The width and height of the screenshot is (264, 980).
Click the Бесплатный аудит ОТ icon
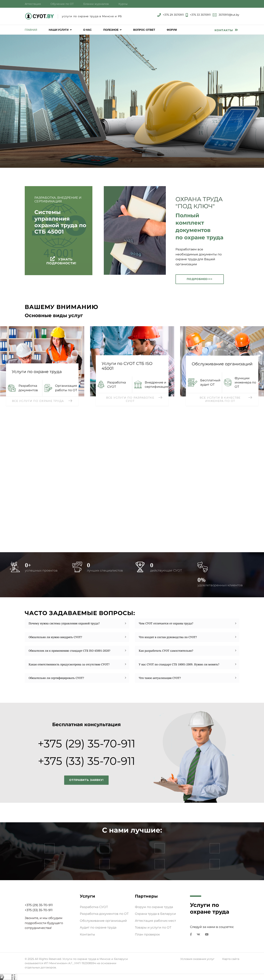click(x=192, y=382)
